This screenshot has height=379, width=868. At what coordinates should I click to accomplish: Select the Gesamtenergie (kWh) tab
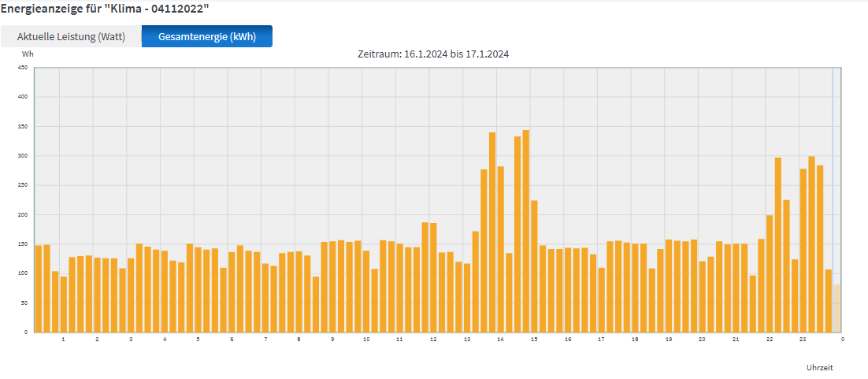pos(207,36)
